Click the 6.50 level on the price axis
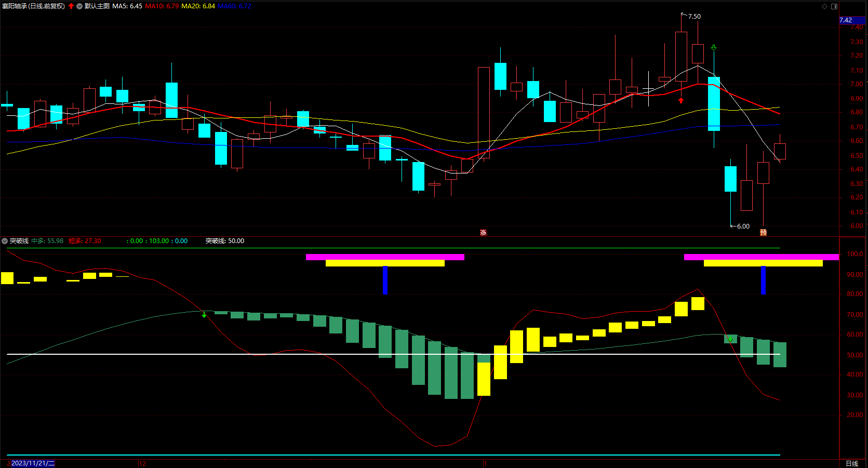The image size is (868, 468). tap(857, 156)
